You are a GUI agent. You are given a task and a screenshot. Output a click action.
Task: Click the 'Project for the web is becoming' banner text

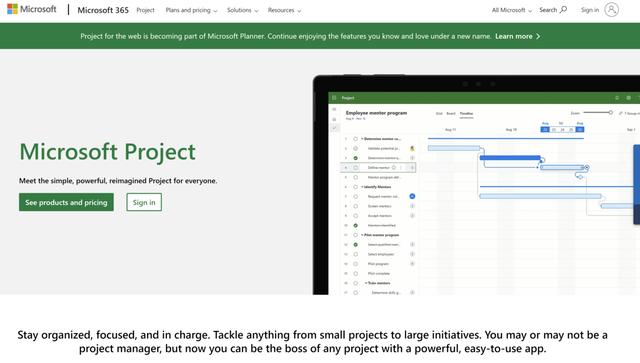285,36
